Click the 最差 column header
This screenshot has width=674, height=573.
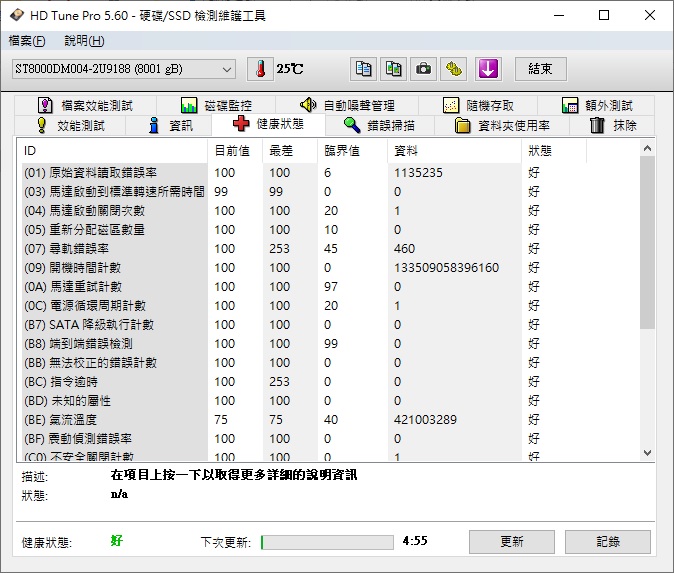tap(290, 151)
